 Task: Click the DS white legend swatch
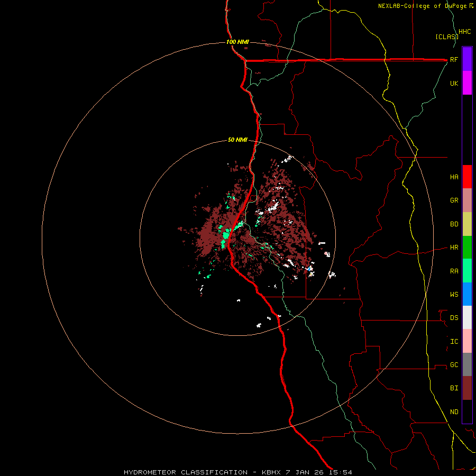point(467,317)
